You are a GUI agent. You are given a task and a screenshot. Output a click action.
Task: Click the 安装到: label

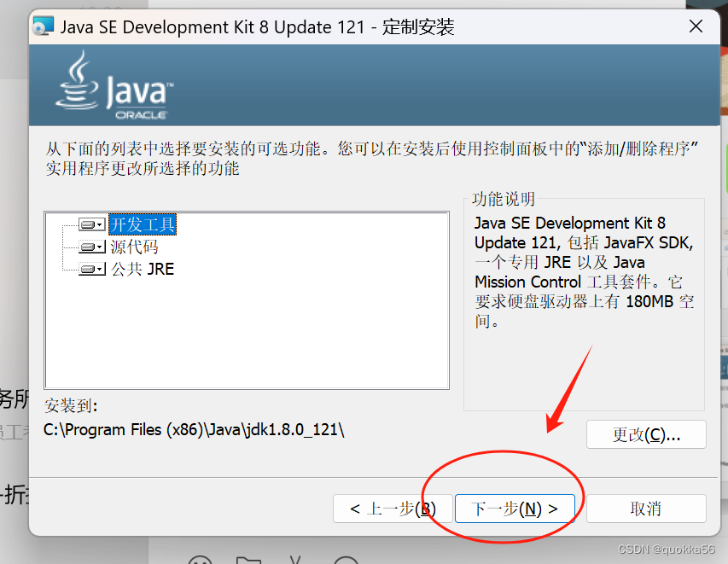click(71, 405)
